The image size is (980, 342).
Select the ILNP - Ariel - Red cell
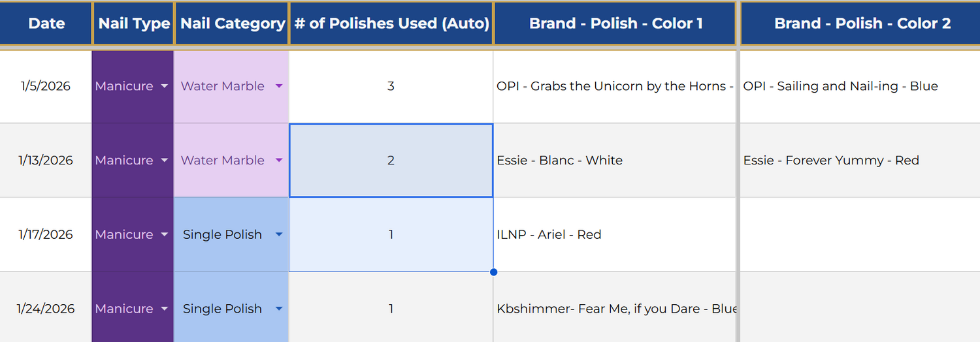[549, 235]
